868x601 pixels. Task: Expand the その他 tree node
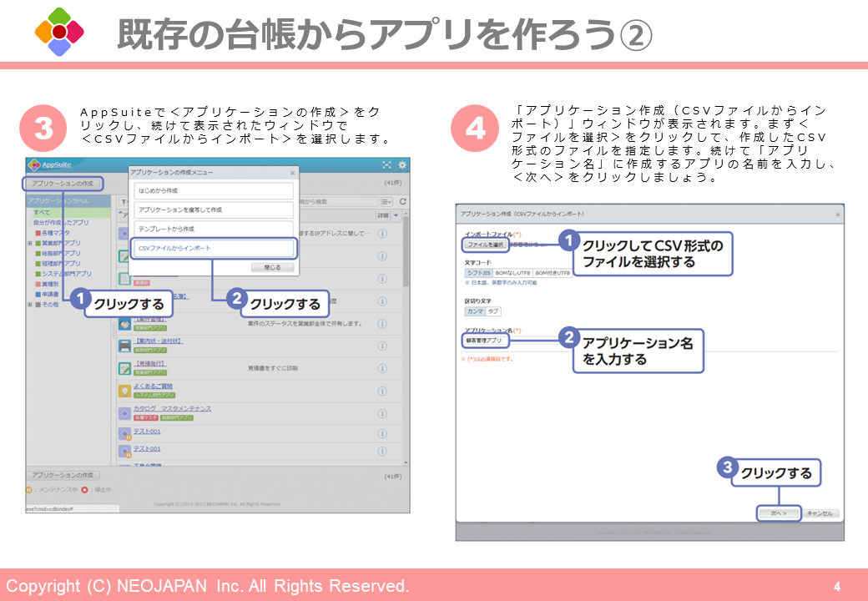(x=30, y=305)
